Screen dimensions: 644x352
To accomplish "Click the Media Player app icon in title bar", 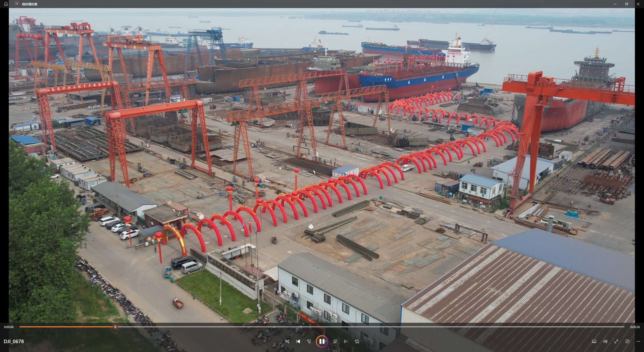I will (x=17, y=4).
